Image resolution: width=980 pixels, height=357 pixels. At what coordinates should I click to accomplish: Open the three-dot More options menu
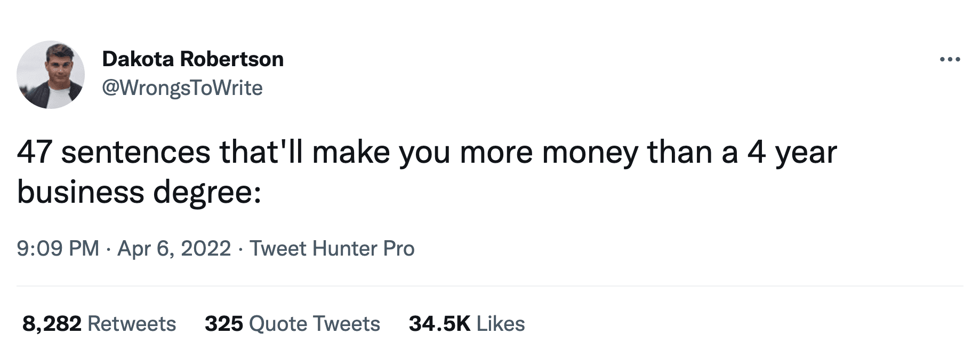950,59
